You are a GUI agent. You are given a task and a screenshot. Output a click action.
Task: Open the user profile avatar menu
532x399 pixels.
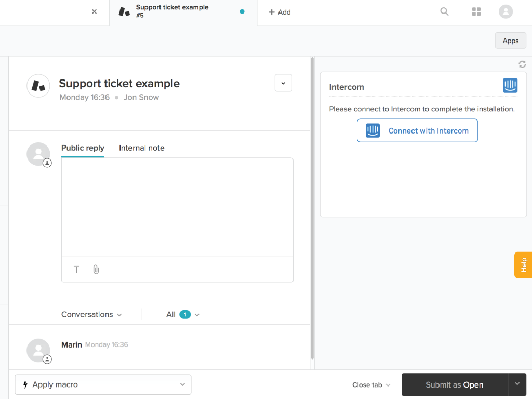coord(506,11)
